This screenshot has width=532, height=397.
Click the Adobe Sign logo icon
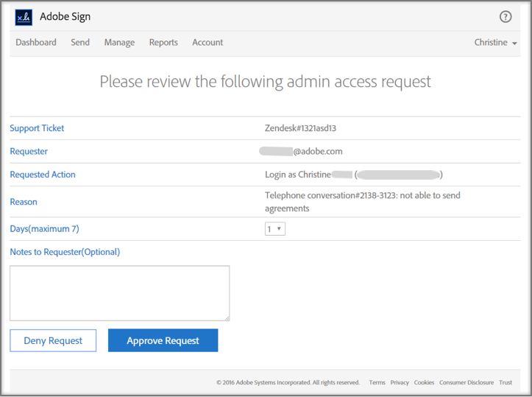pyautogui.click(x=24, y=16)
